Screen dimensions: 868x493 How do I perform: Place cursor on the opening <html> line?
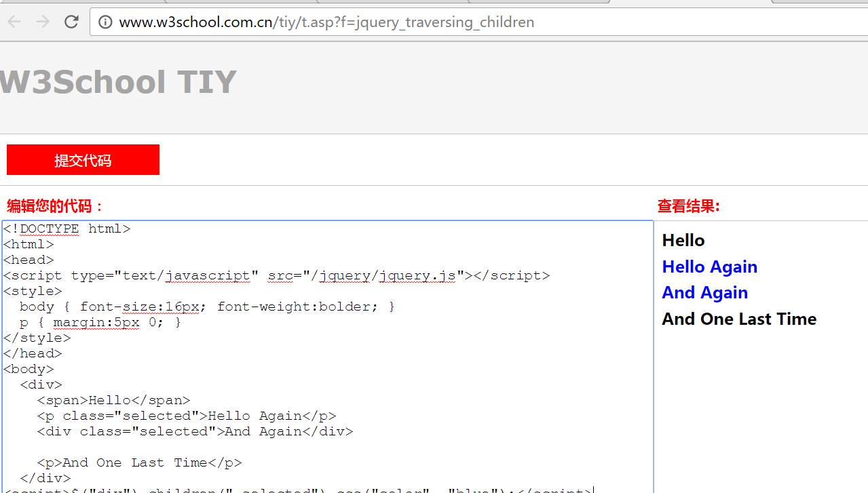29,244
